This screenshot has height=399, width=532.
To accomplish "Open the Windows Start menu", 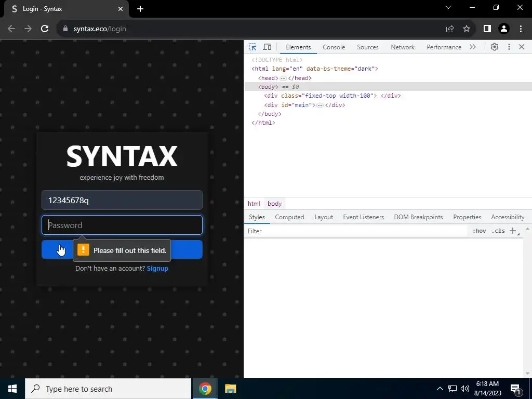I will [x=12, y=389].
